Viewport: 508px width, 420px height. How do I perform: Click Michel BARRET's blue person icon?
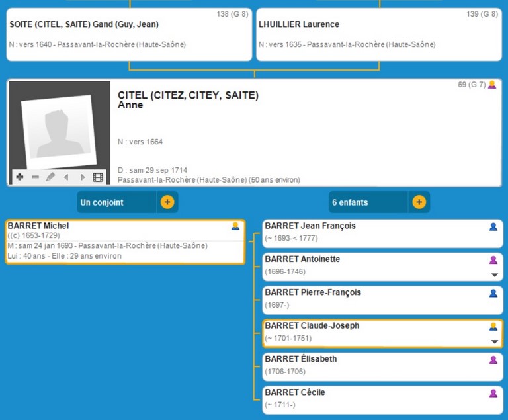point(235,226)
